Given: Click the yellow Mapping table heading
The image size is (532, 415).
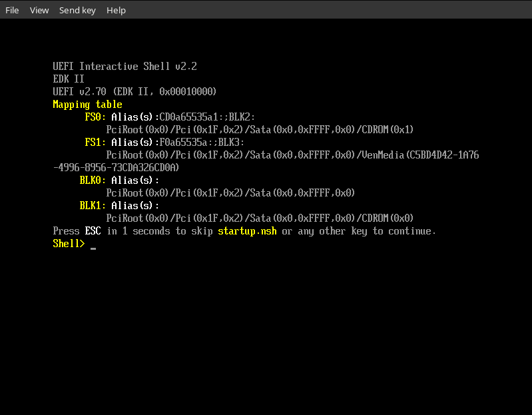Looking at the screenshot, I should pos(87,105).
